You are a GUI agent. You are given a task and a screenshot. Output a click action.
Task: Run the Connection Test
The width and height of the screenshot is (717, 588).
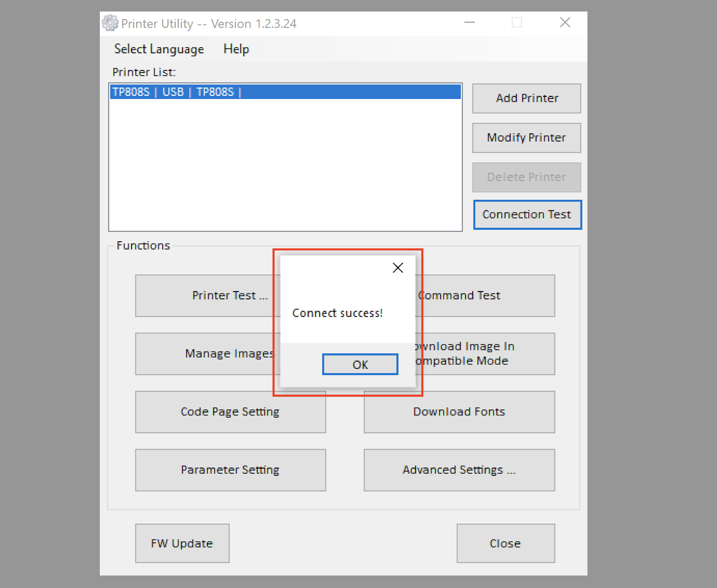527,215
